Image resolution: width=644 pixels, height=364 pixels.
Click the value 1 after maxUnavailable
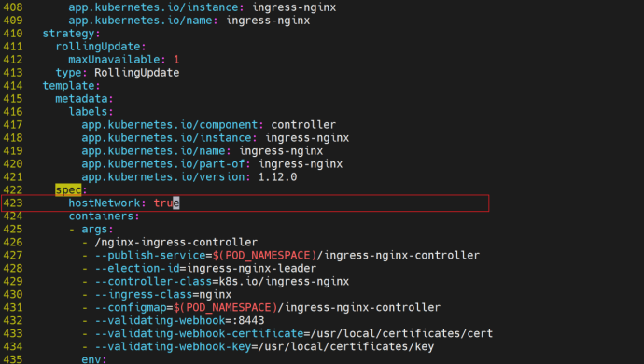point(176,60)
